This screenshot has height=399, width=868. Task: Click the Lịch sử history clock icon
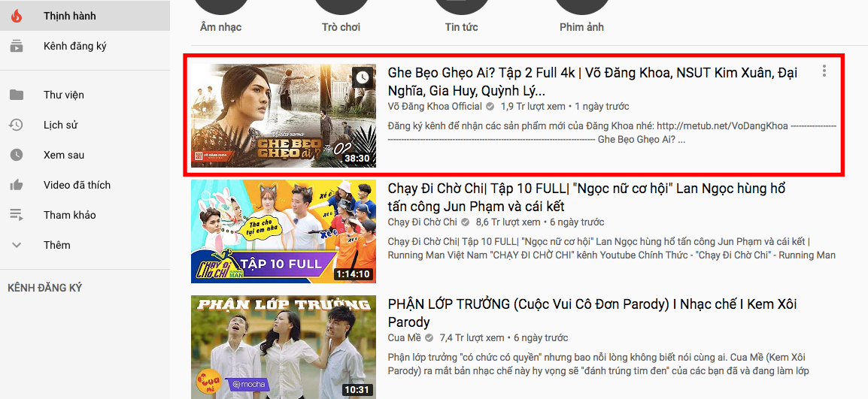(17, 125)
